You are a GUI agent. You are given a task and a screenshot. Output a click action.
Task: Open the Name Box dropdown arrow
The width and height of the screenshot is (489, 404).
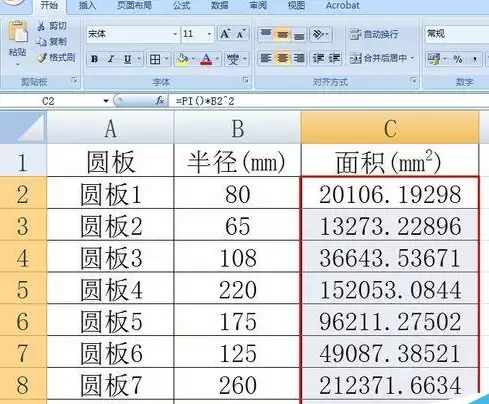pos(106,101)
